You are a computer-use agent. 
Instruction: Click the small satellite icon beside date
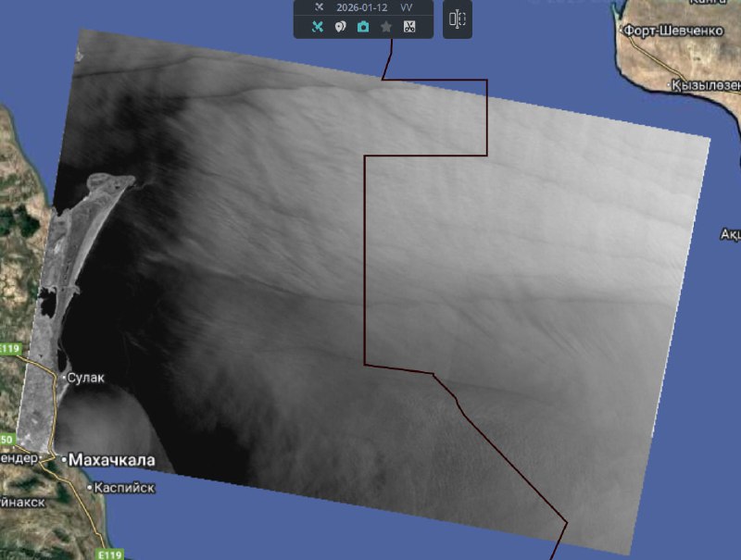[319, 7]
